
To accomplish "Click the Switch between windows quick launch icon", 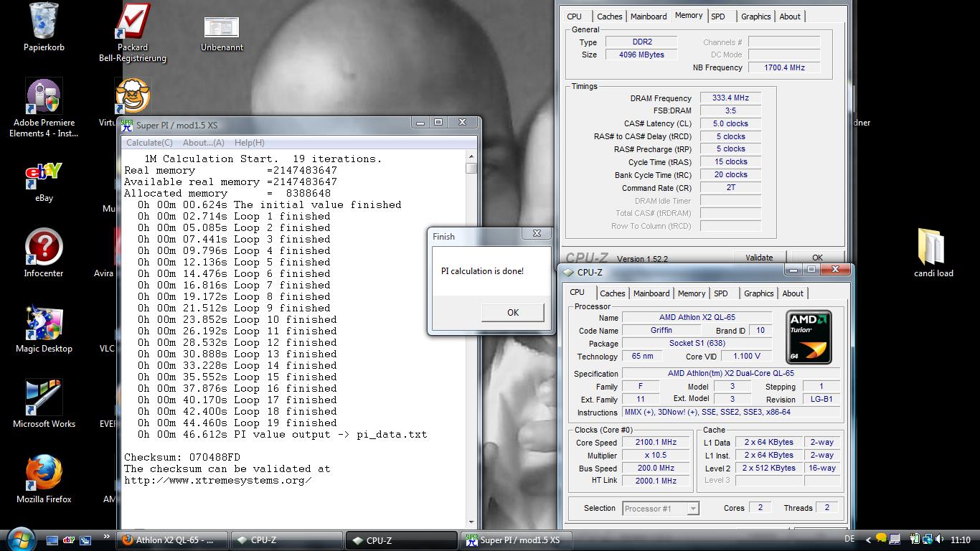I will point(85,540).
